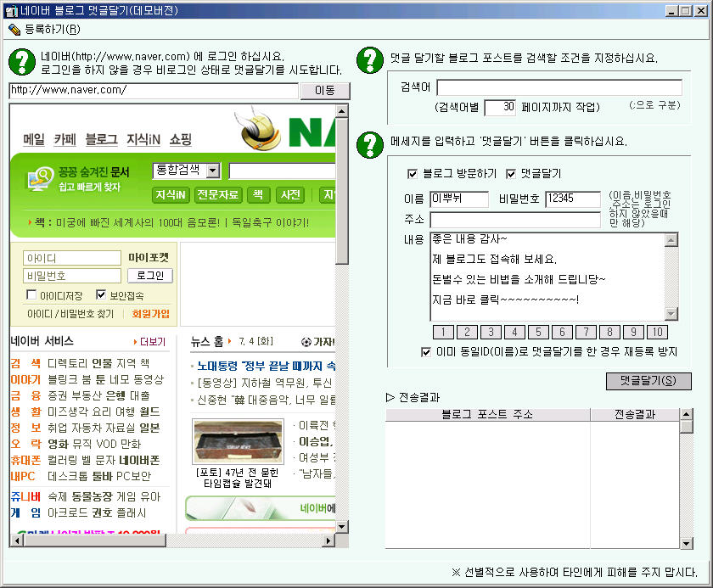Toggle the 블로그 방문하기 checkbox

point(413,174)
